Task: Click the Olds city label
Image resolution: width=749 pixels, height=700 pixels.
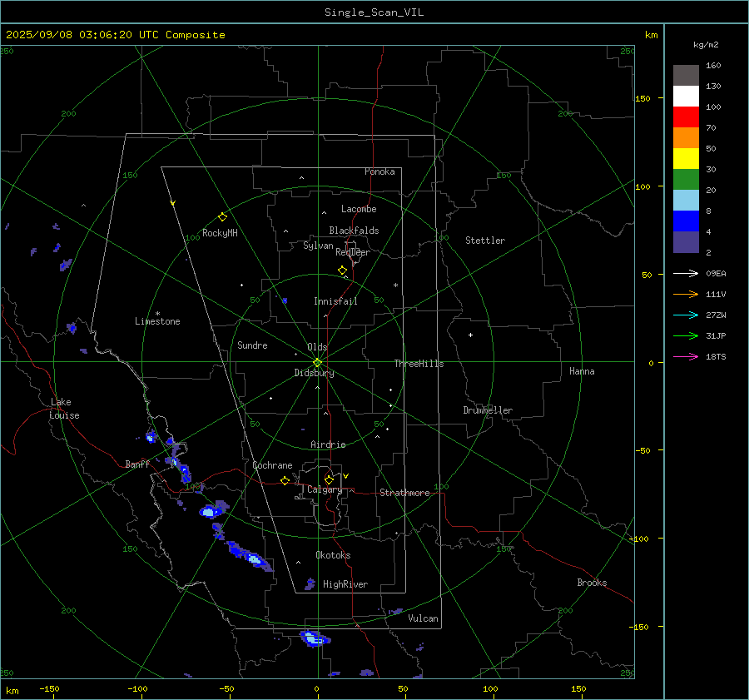Action: (317, 347)
